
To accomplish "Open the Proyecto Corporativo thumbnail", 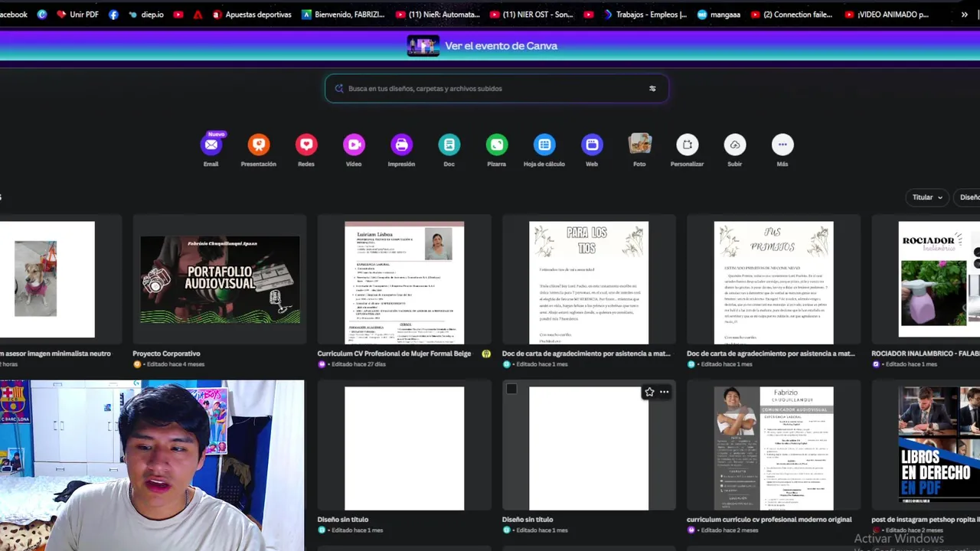I will tap(220, 280).
